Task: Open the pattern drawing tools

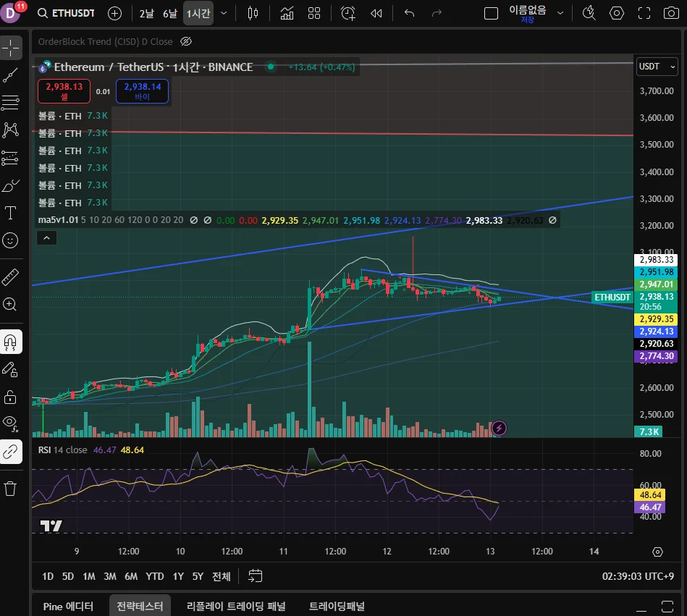Action: 11,130
